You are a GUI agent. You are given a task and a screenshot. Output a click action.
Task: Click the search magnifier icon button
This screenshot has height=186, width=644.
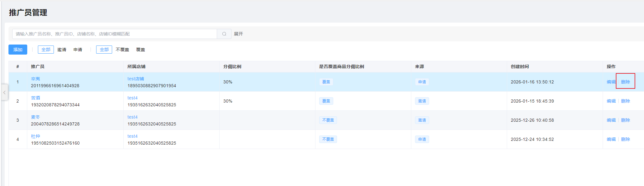tap(224, 34)
